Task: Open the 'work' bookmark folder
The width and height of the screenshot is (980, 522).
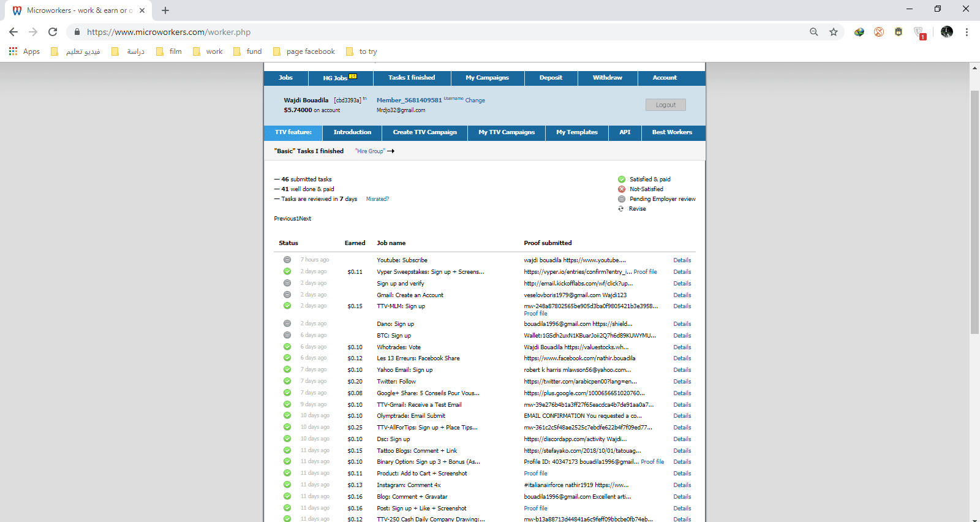Action: coord(208,51)
